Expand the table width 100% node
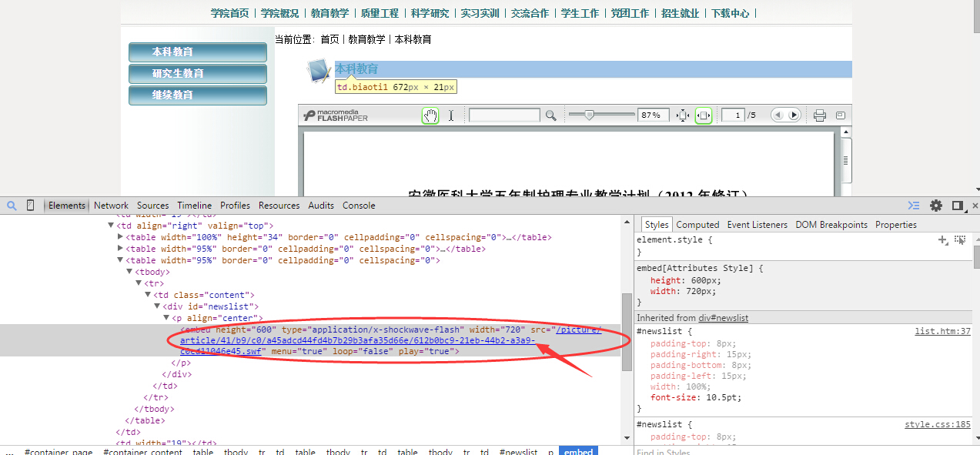980x455 pixels. pos(120,237)
